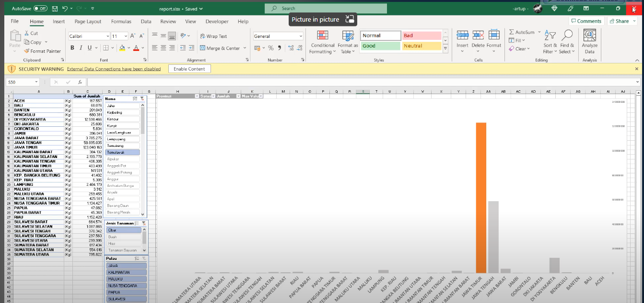Switch to the Insert tab
This screenshot has width=644, height=303.
59,22
